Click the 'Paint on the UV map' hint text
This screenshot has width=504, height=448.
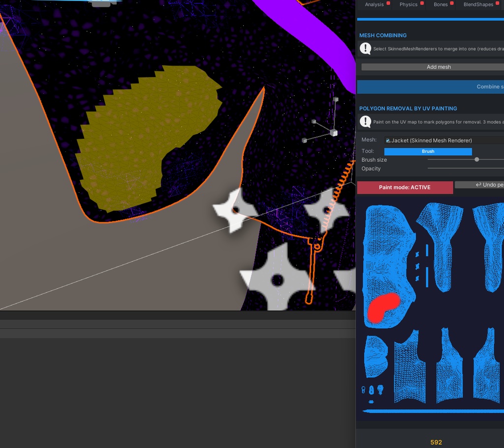(439, 122)
